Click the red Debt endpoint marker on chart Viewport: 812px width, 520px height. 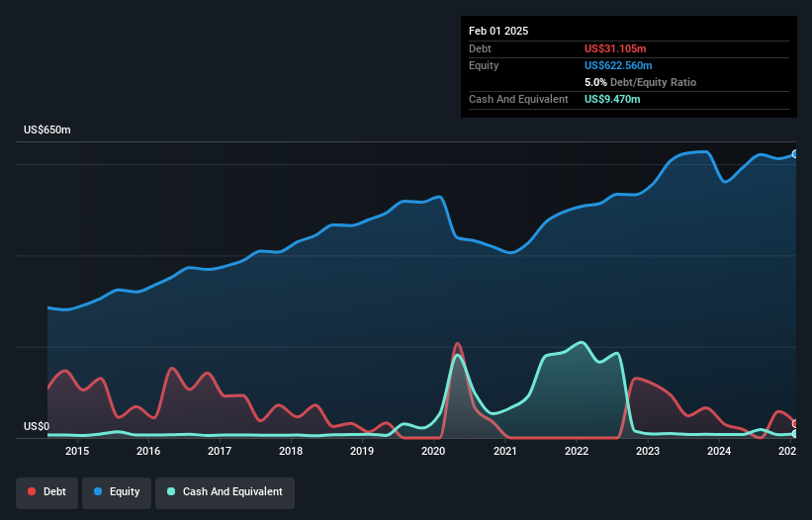click(x=795, y=424)
